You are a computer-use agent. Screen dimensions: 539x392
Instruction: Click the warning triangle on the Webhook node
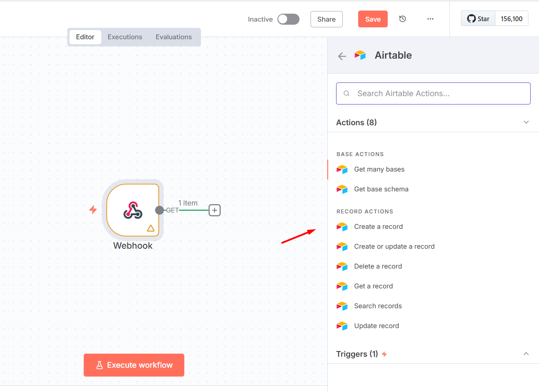[151, 228]
